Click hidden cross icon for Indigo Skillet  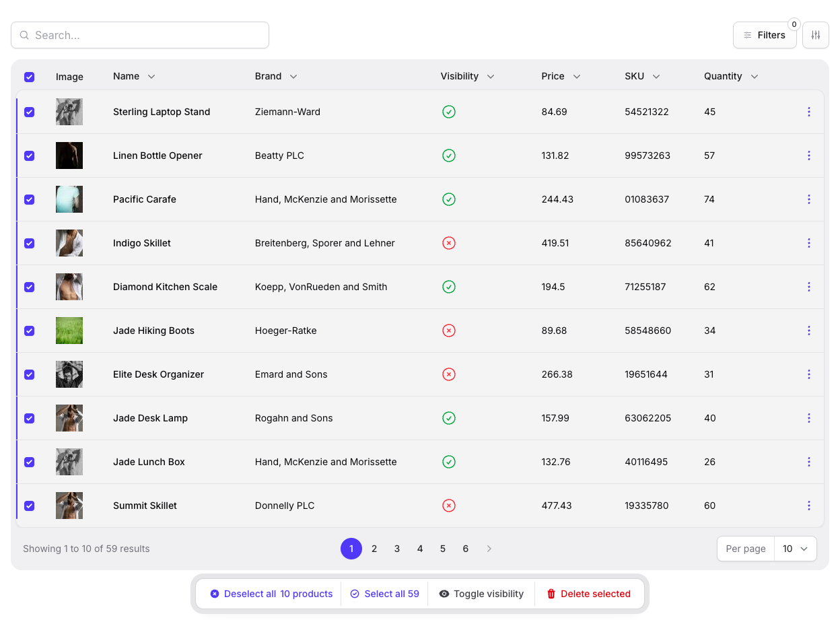(x=449, y=243)
